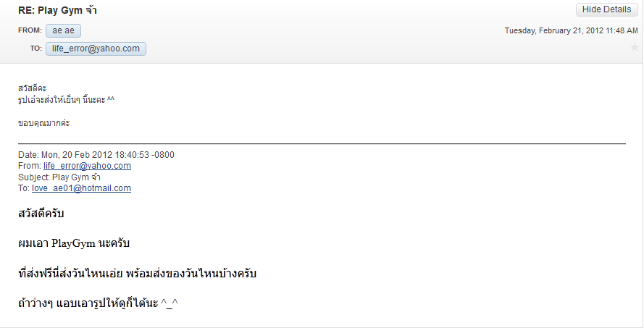Click the TO: label in header

[x=35, y=49]
